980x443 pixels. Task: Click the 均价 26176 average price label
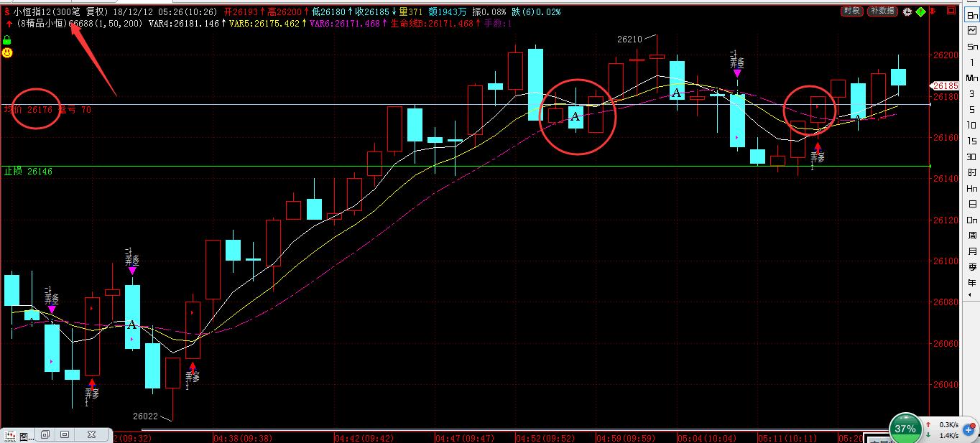tap(28, 110)
